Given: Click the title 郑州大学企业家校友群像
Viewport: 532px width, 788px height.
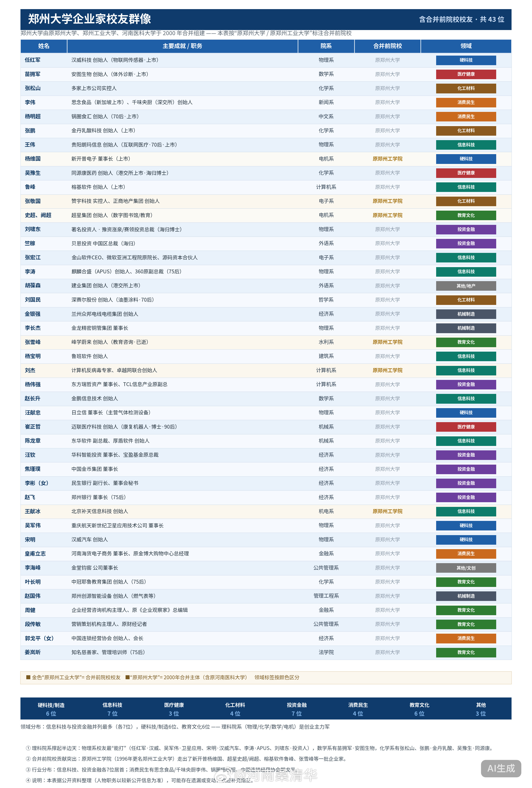Looking at the screenshot, I should click(89, 19).
